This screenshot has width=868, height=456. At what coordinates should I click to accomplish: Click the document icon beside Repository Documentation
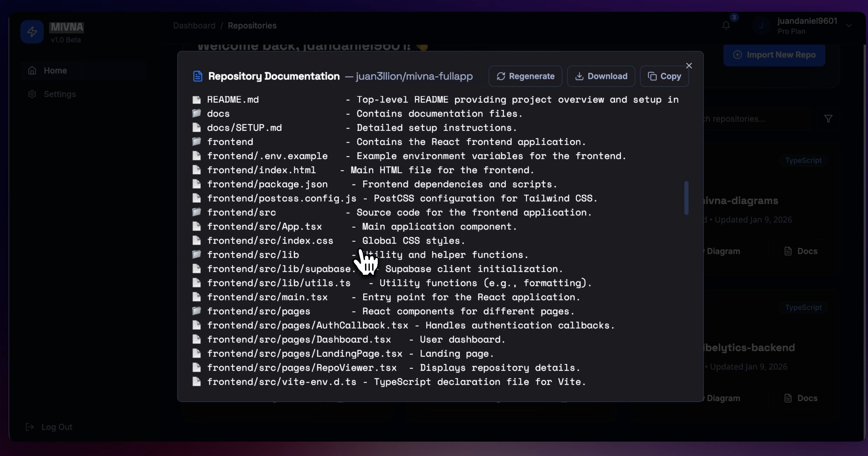[x=198, y=76]
